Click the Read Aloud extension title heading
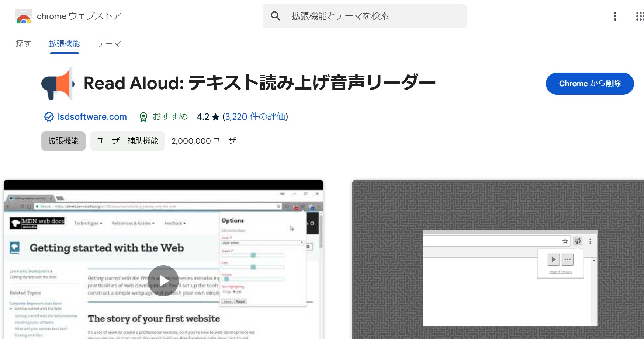The image size is (644, 339). click(x=260, y=83)
